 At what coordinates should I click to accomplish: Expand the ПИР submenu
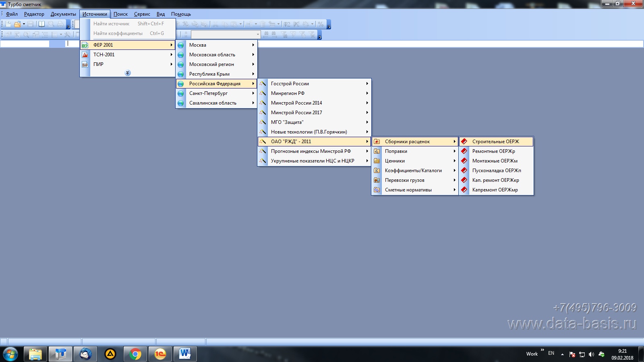click(128, 64)
